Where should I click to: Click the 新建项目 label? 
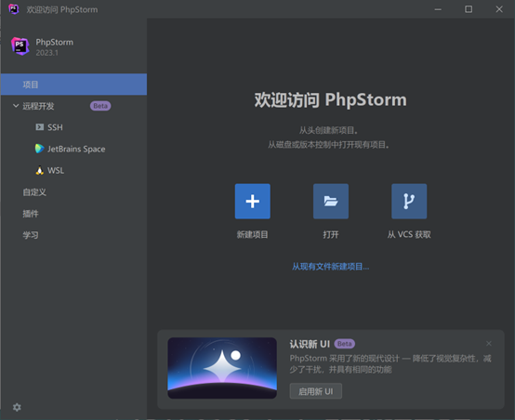tap(252, 234)
